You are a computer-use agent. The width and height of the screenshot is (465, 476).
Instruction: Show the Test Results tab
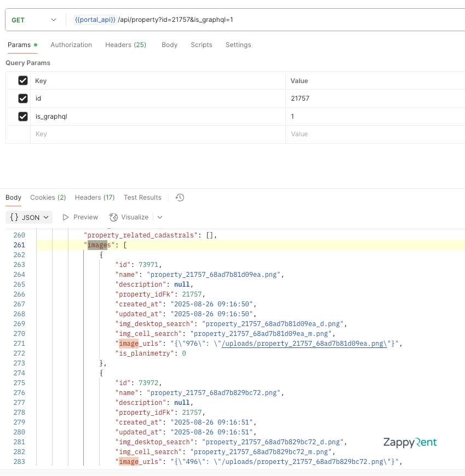(x=142, y=198)
